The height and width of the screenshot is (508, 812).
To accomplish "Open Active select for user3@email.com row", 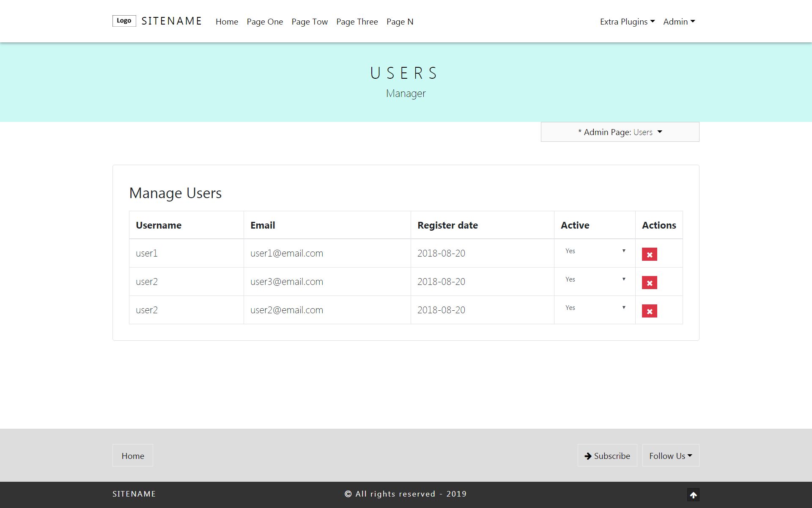I will tap(595, 279).
